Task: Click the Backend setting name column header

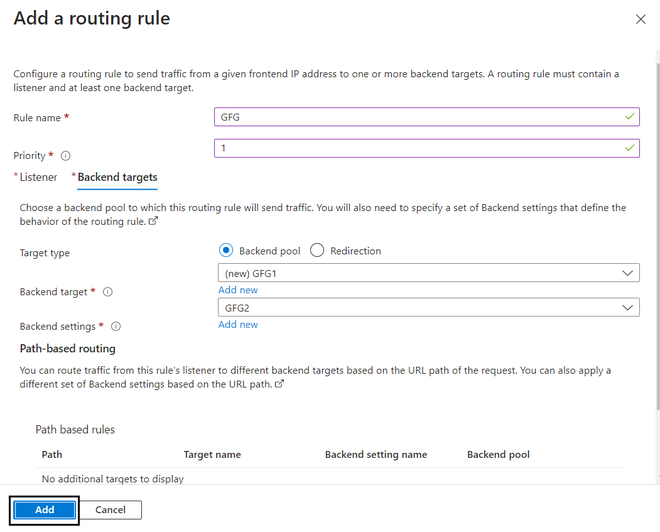Action: pos(376,455)
